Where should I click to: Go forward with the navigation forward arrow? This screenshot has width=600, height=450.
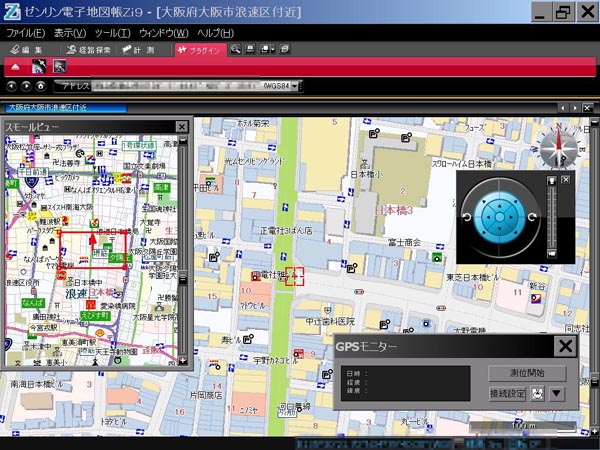26,86
